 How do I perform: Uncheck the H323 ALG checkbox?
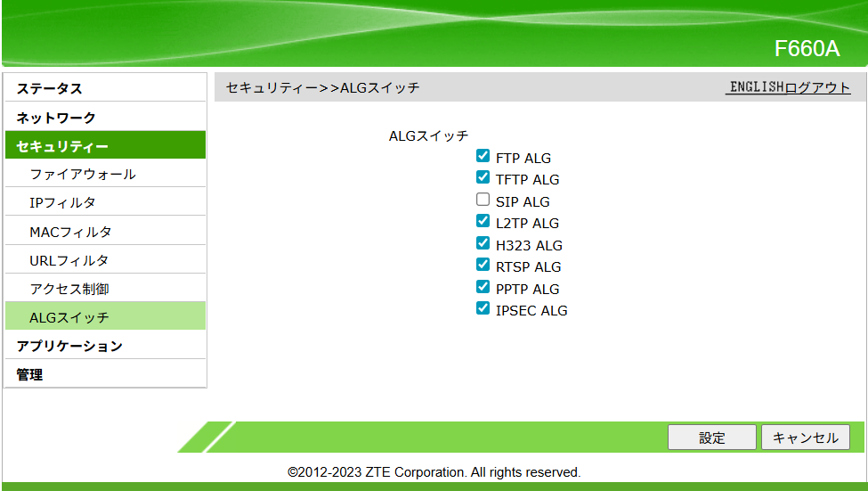483,243
